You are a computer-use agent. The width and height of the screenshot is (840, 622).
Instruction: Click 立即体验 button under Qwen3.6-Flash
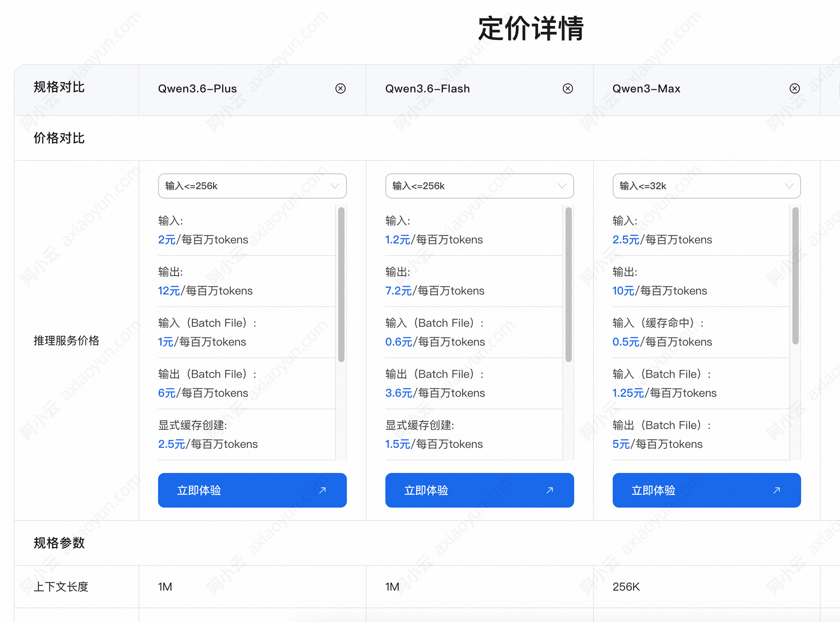click(479, 490)
